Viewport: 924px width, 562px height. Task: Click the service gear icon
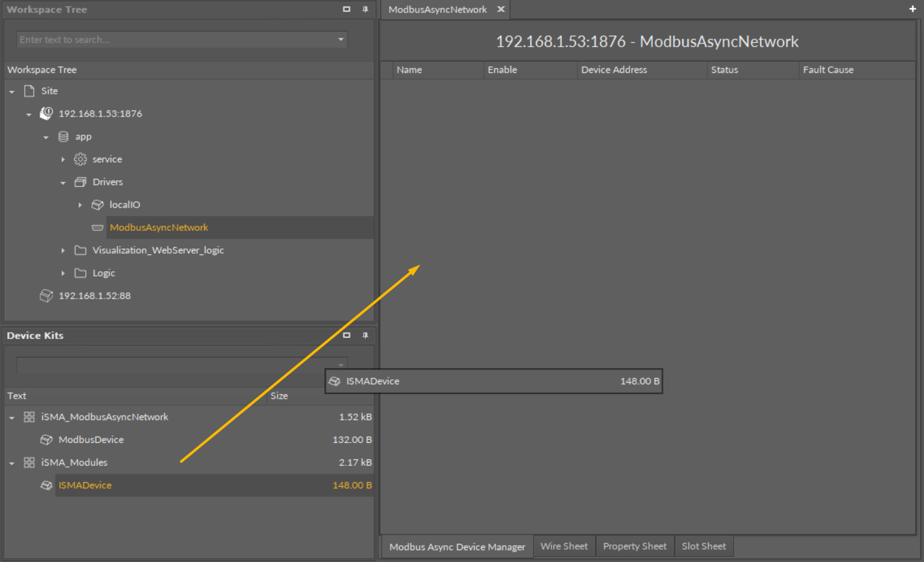pyautogui.click(x=81, y=159)
